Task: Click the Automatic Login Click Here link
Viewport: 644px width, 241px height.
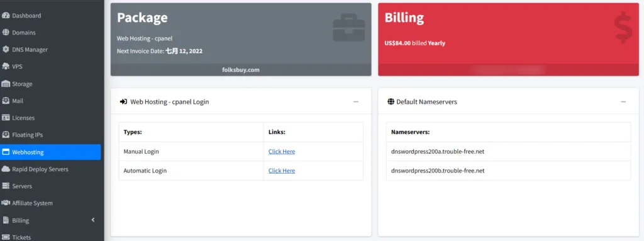Action: point(282,171)
